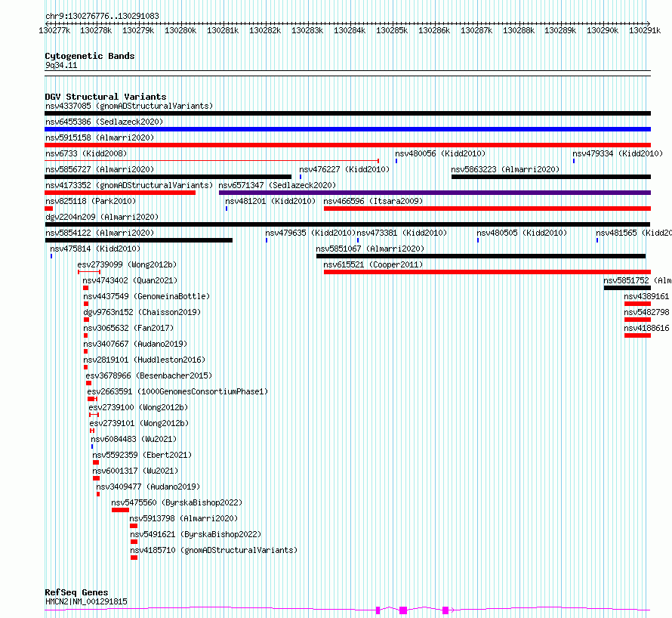Open the HMCN2|NM_001291815 RefSeq gene label
The image size is (672, 618).
[x=86, y=601]
